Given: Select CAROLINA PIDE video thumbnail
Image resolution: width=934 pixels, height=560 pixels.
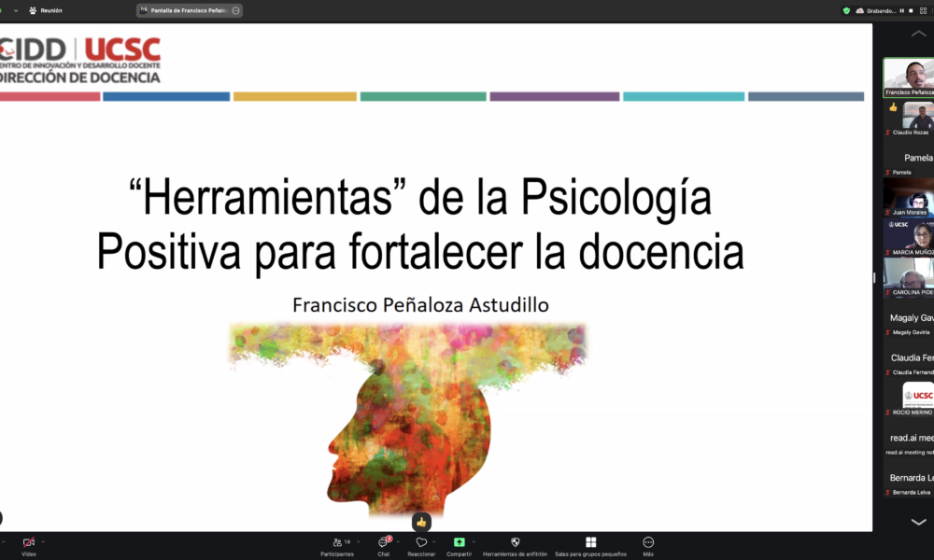Looking at the screenshot, I should [x=909, y=277].
